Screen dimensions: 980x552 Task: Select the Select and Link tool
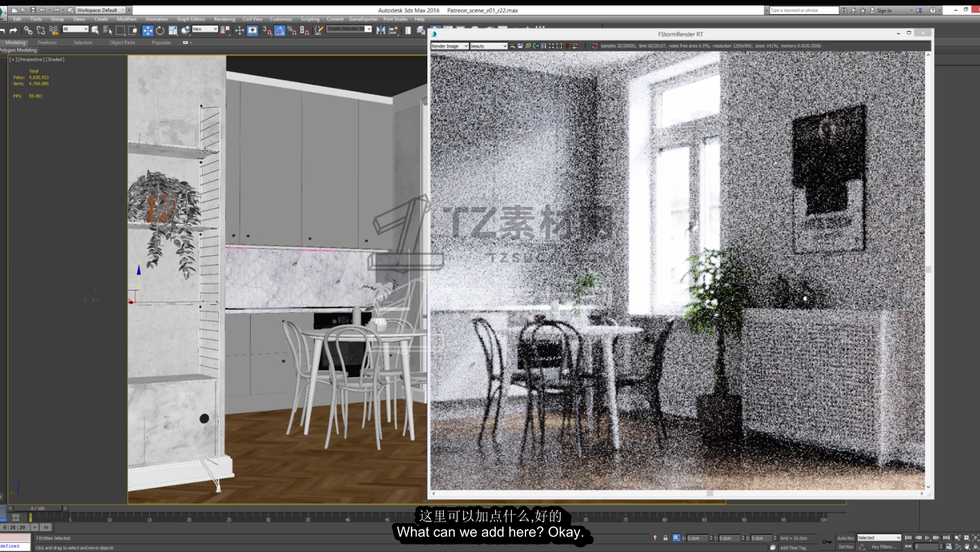28,30
